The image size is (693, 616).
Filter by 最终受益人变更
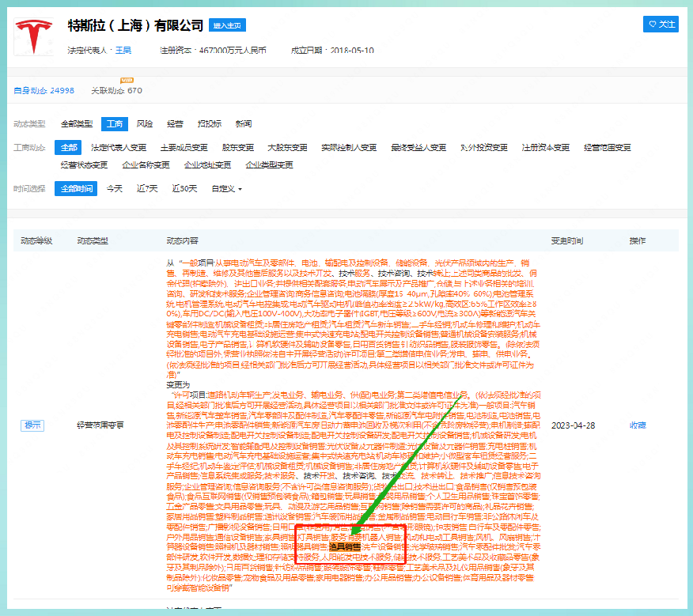418,148
